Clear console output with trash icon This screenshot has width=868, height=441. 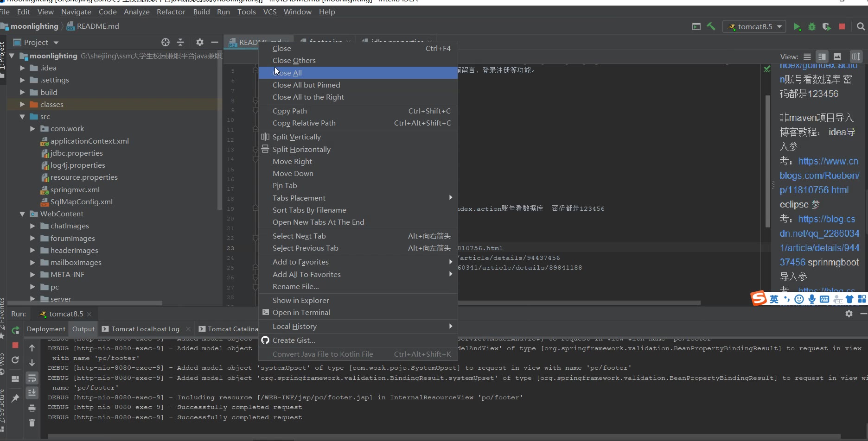(x=32, y=422)
